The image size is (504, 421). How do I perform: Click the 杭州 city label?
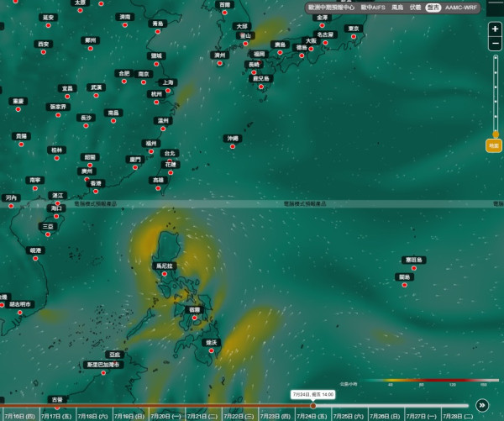pyautogui.click(x=156, y=94)
